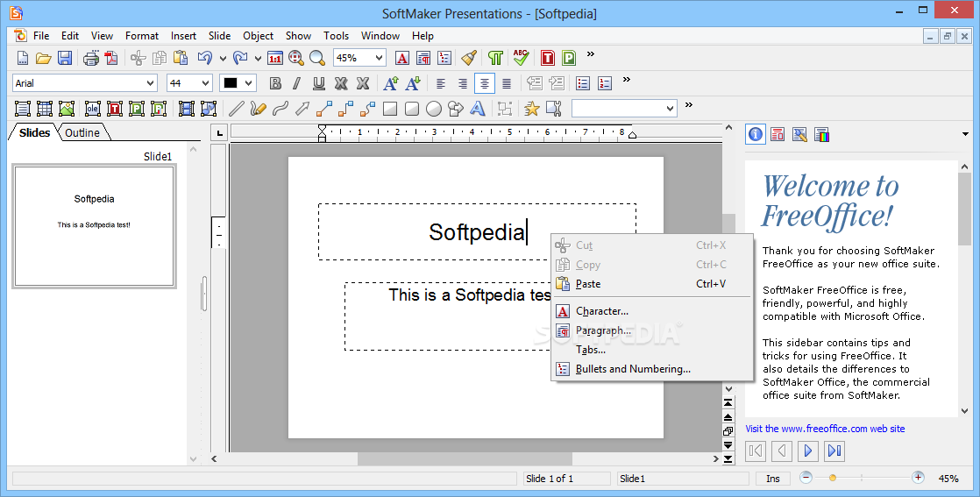
Task: Toggle bulleted list button
Action: pos(583,83)
